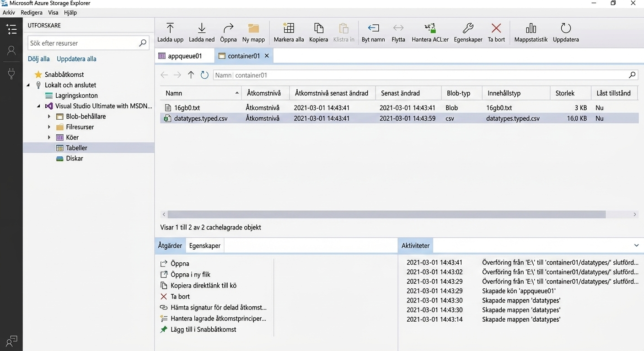Create a new folder with Ny mapp
The image size is (644, 351).
coord(253,33)
